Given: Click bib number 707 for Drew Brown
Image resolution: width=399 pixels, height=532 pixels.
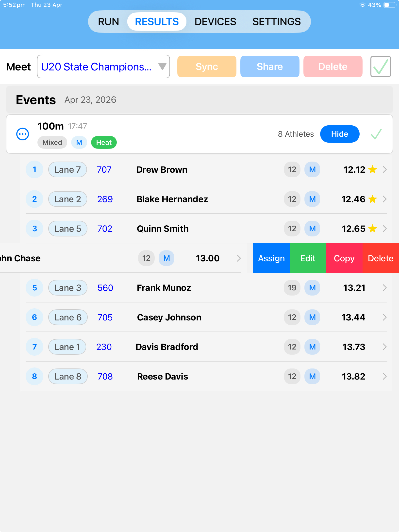Looking at the screenshot, I should pos(104,169).
